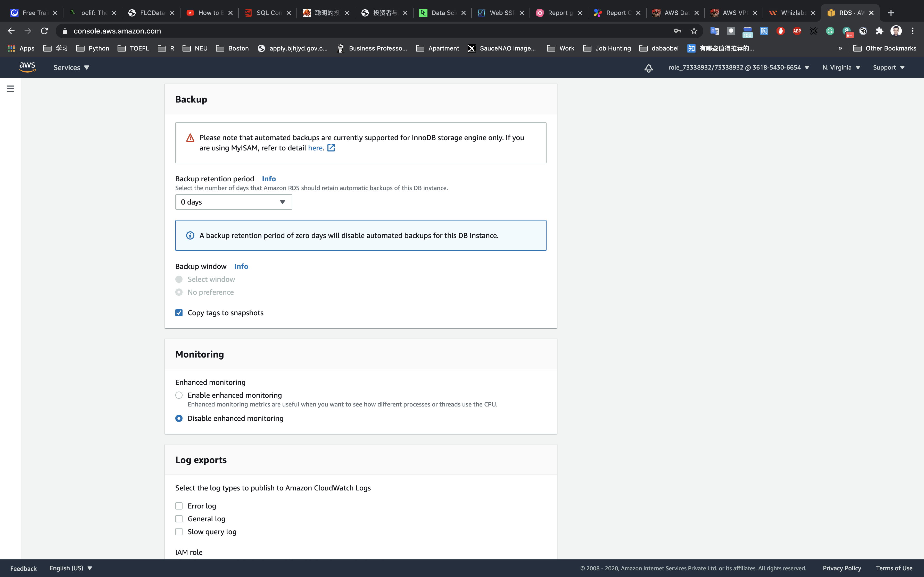Open the Services menu

71,67
